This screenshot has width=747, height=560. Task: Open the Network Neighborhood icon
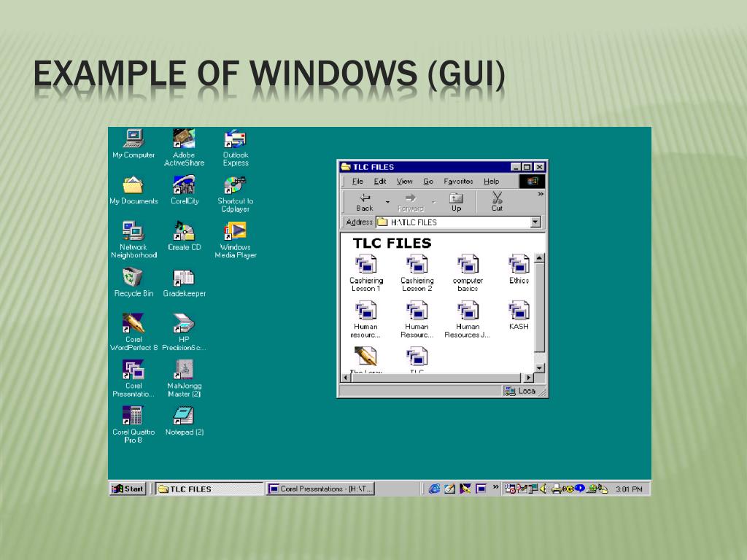pyautogui.click(x=134, y=240)
